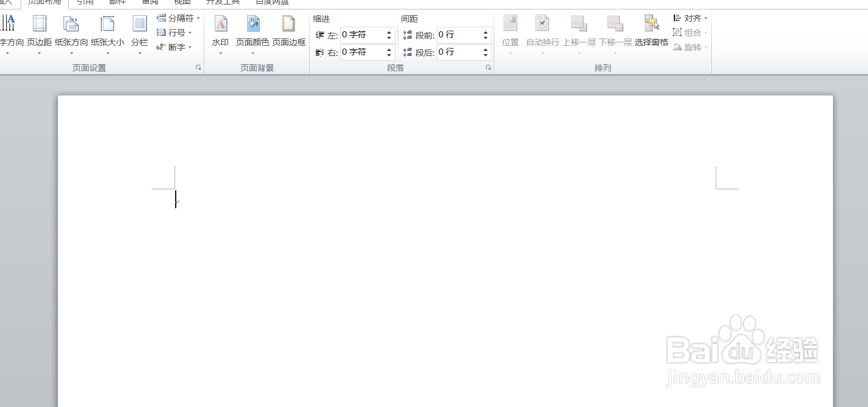868x407 pixels.
Task: Click the 段后 spacing after field
Action: [x=459, y=52]
